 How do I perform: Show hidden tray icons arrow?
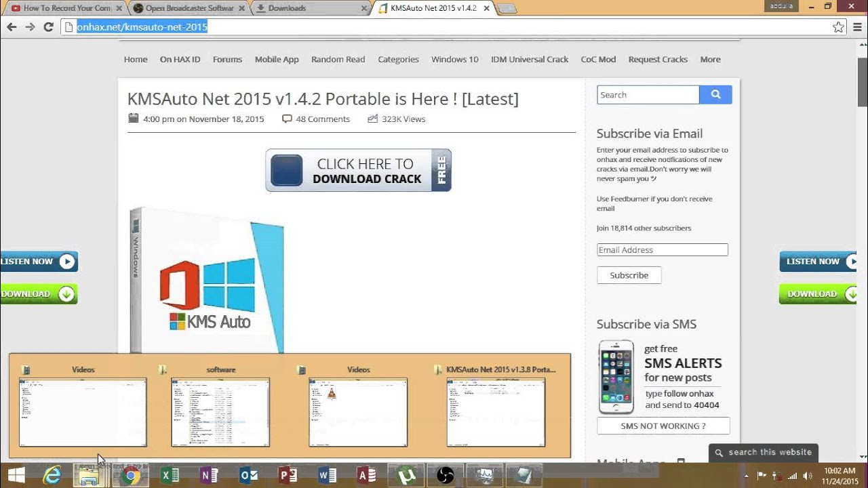pos(747,475)
